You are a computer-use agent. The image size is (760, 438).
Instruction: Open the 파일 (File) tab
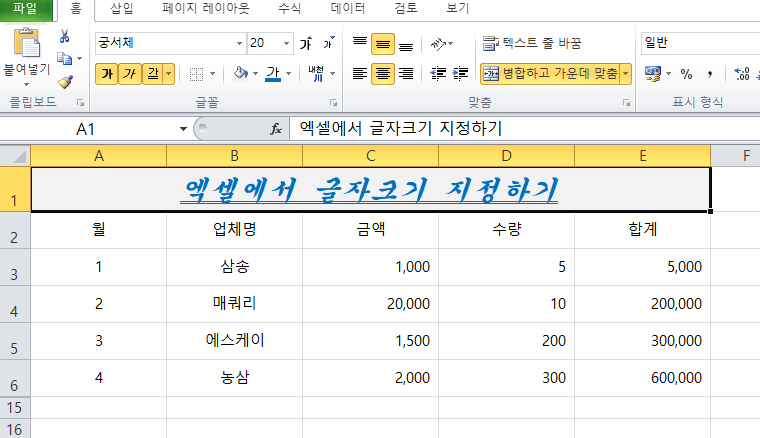(x=25, y=9)
